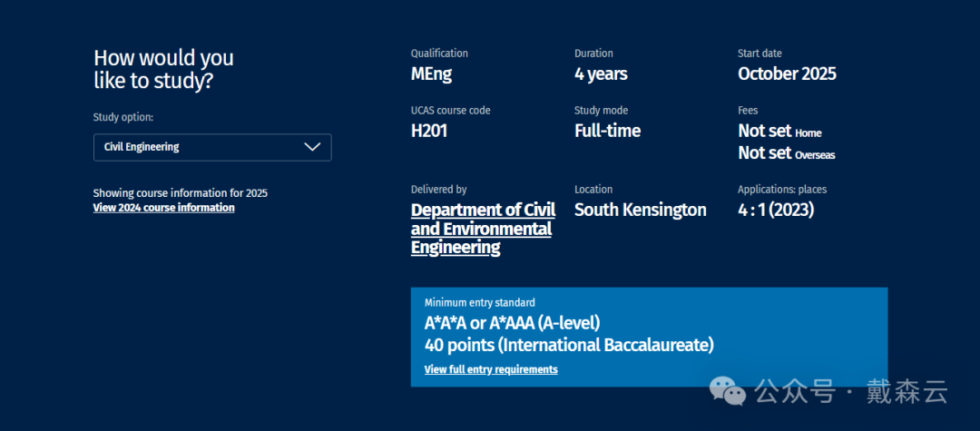Click the 4 : 1 (2023) applications ratio
Image resolution: width=980 pixels, height=431 pixels.
pyautogui.click(x=776, y=210)
